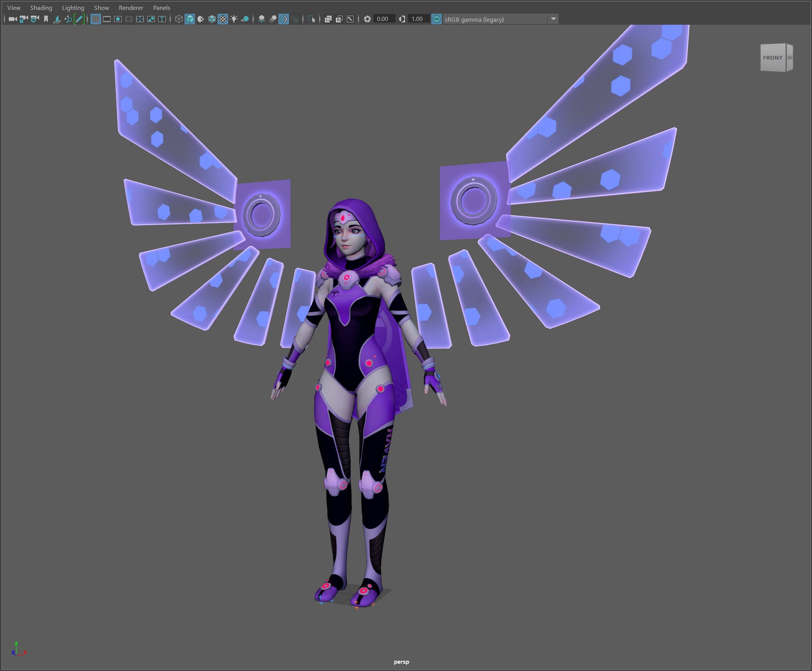The width and height of the screenshot is (812, 671).
Task: Enable Smooth Shade All cube icon
Action: [x=190, y=19]
